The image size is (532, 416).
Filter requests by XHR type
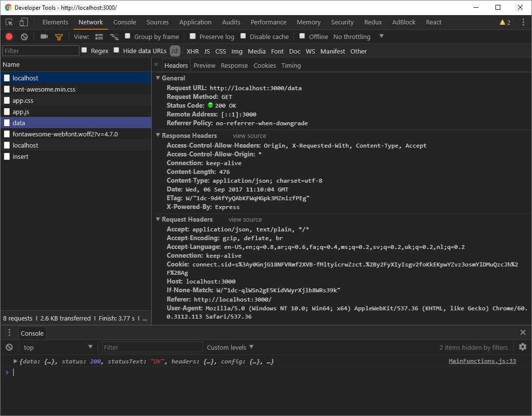193,51
